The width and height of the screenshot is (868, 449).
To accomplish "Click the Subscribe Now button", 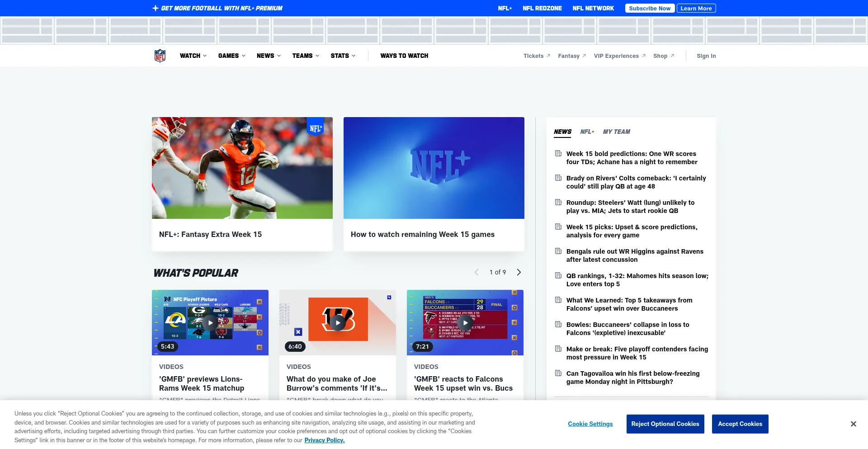I will point(650,8).
